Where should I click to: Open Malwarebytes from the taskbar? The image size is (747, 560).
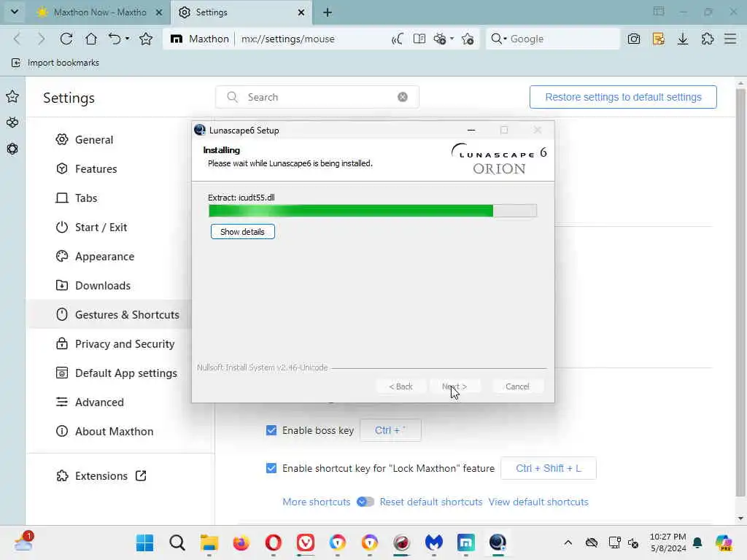click(433, 542)
